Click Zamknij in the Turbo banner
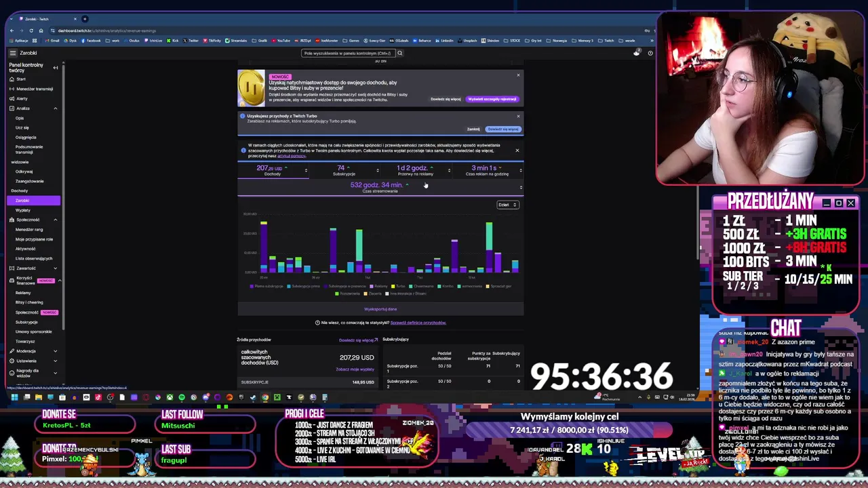The width and height of the screenshot is (868, 488). 473,129
